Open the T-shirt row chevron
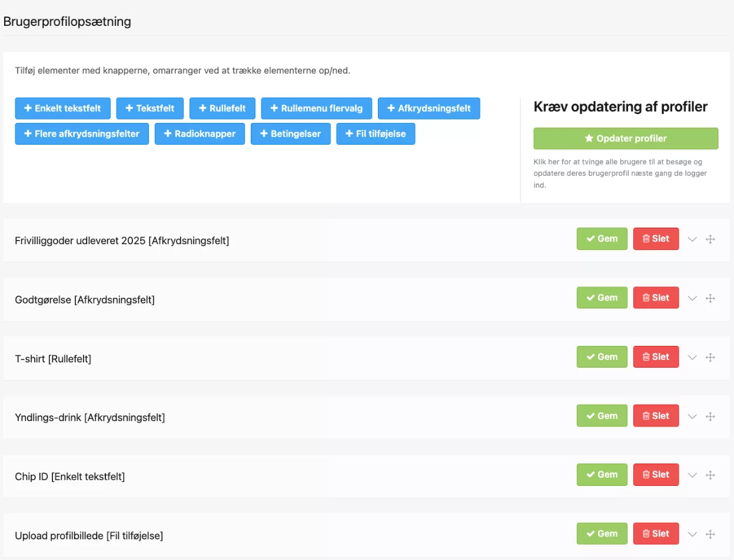 coord(692,357)
